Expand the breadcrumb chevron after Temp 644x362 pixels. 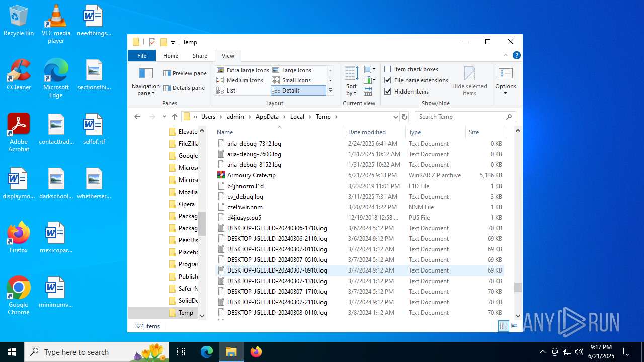coord(336,117)
